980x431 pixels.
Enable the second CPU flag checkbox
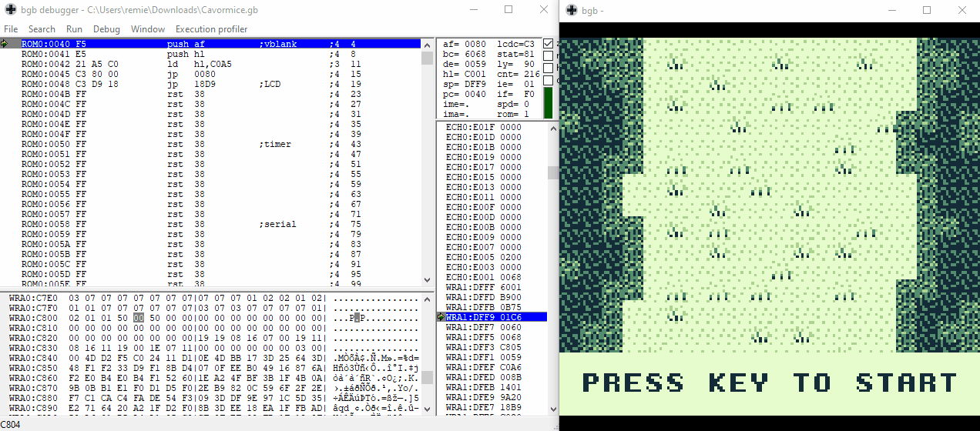click(x=548, y=56)
